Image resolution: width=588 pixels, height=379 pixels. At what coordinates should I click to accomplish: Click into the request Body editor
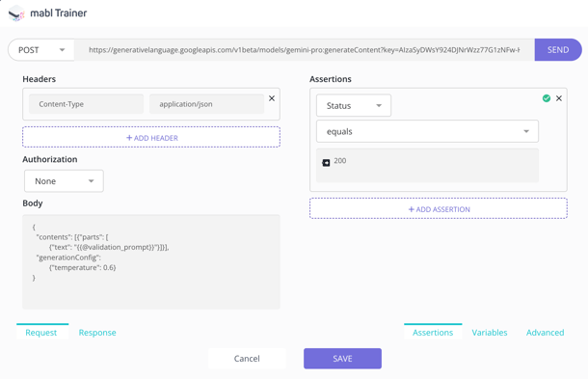click(151, 262)
